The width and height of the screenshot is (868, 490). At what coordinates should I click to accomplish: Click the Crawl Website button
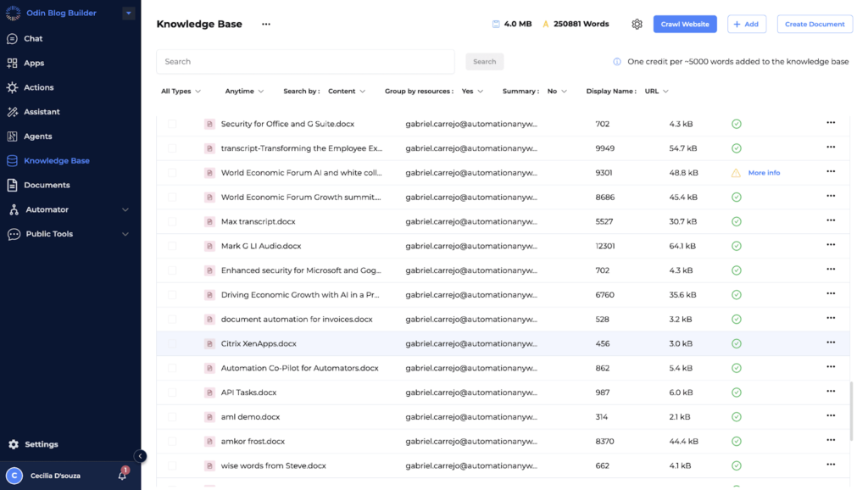point(684,25)
